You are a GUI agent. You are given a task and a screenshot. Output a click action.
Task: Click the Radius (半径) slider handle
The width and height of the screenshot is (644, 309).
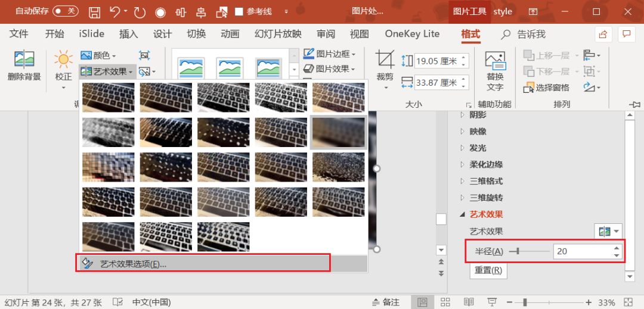point(518,251)
